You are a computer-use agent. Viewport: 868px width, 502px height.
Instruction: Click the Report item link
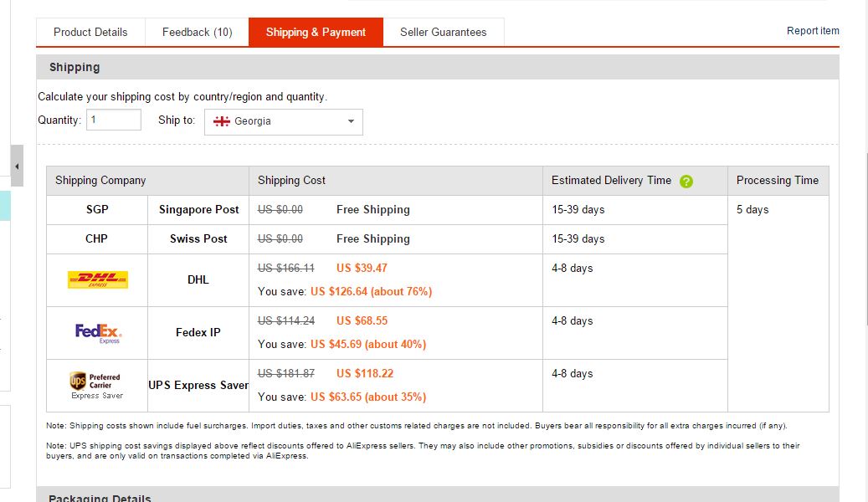coord(812,31)
